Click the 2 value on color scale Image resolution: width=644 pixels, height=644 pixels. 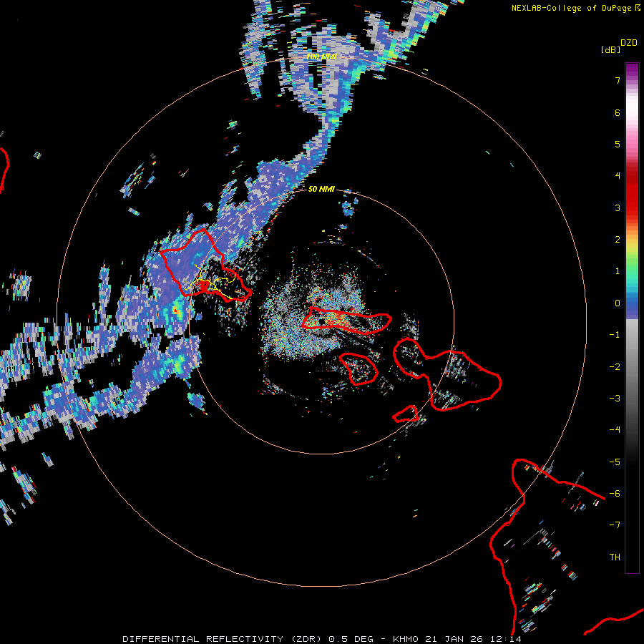click(618, 240)
